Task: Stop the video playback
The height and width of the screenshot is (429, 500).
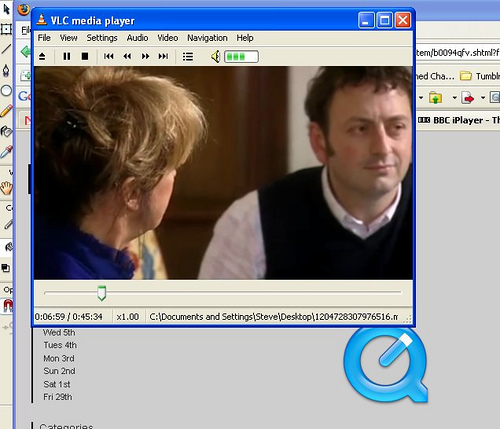Action: (x=85, y=56)
